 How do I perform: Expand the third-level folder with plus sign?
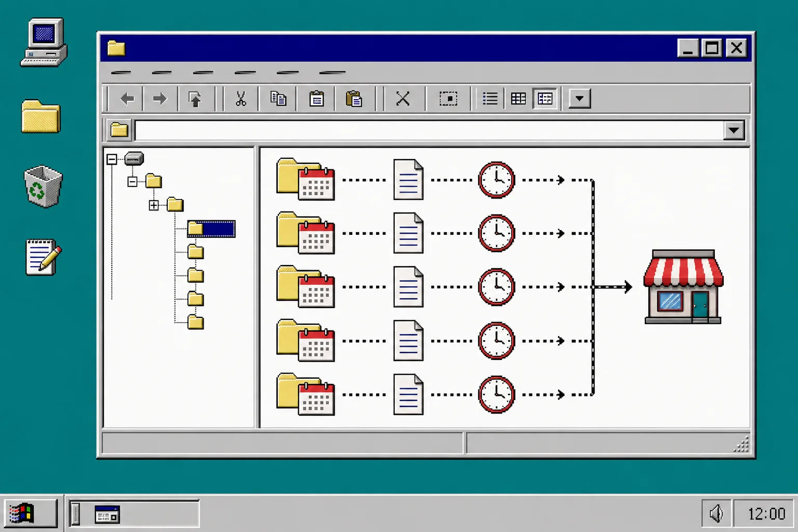pos(154,205)
